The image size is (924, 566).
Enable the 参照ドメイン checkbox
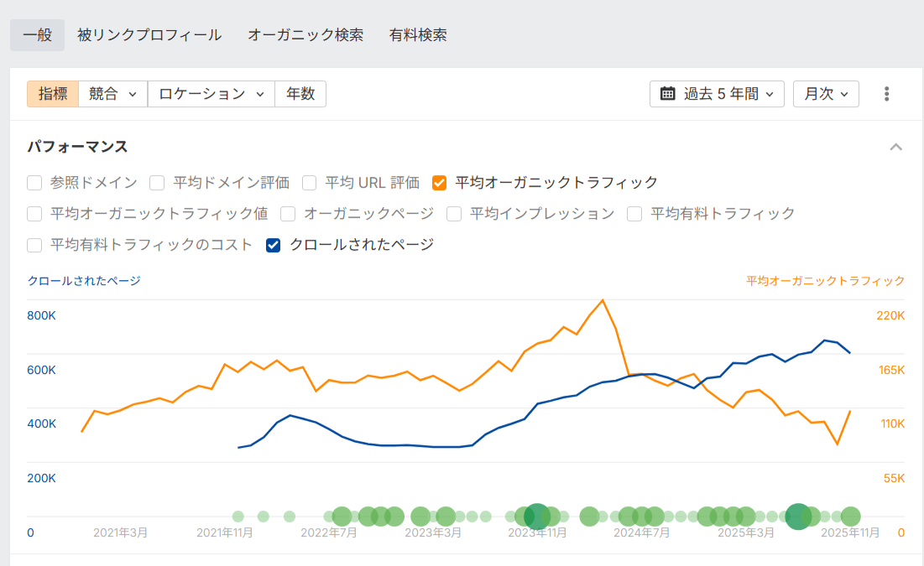34,182
